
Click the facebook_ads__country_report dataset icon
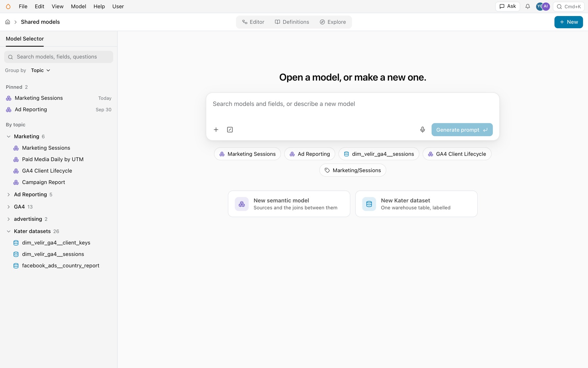click(x=16, y=266)
